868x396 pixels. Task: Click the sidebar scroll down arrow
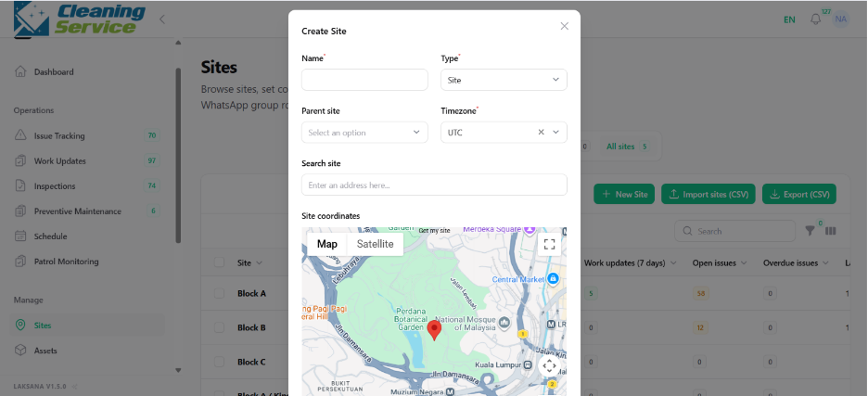click(178, 370)
